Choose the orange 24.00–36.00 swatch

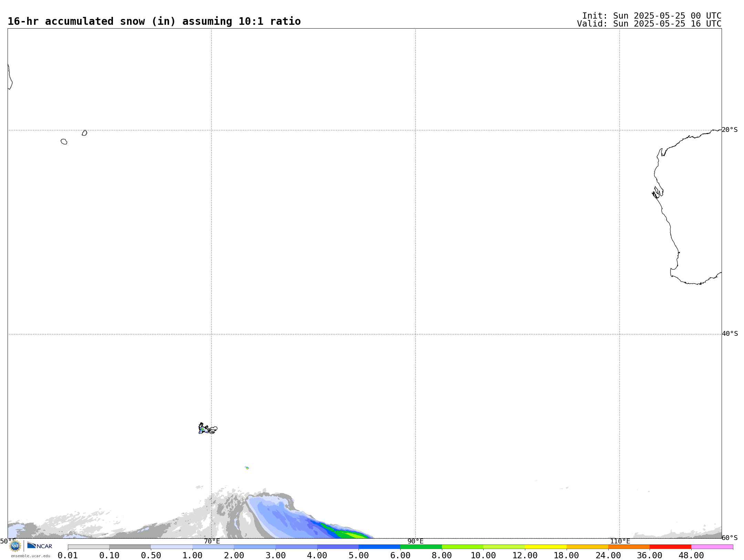pos(629,547)
